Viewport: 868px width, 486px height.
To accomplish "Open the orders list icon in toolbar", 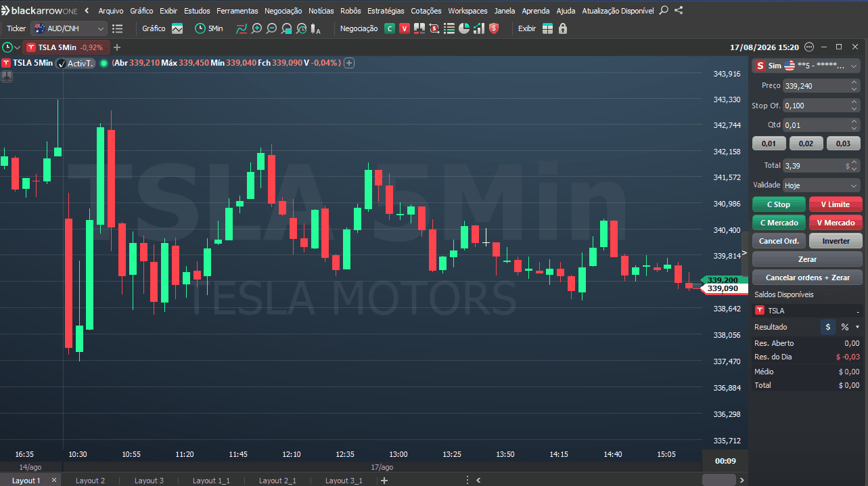I will pos(449,28).
